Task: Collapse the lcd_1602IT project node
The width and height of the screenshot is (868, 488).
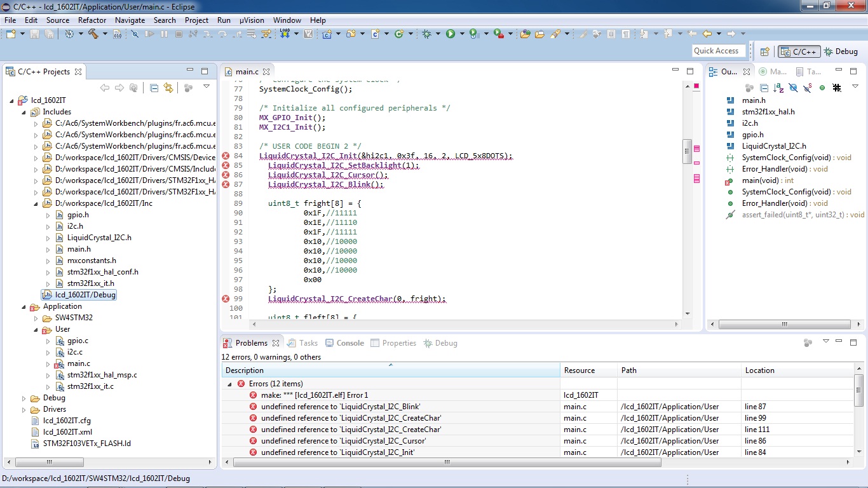Action: coord(12,100)
